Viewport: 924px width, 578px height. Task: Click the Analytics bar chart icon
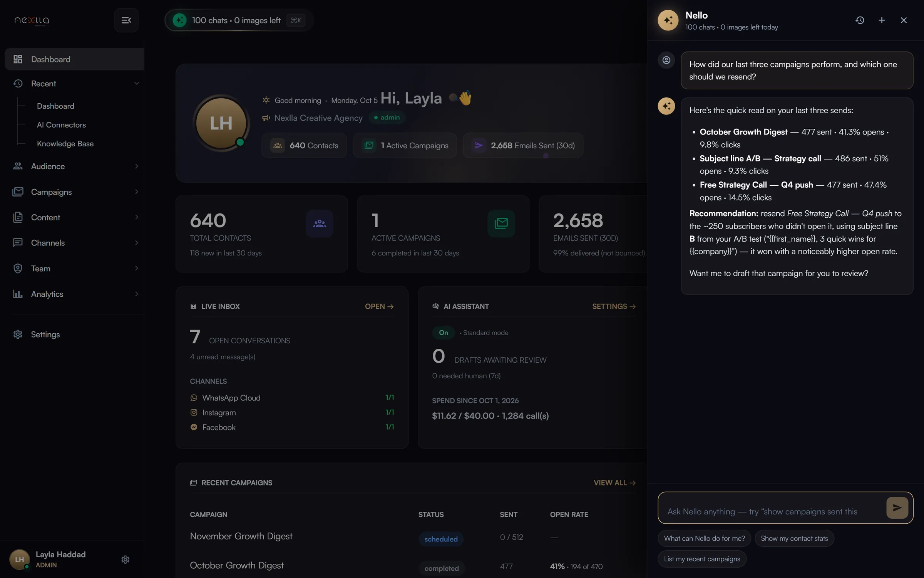(18, 294)
